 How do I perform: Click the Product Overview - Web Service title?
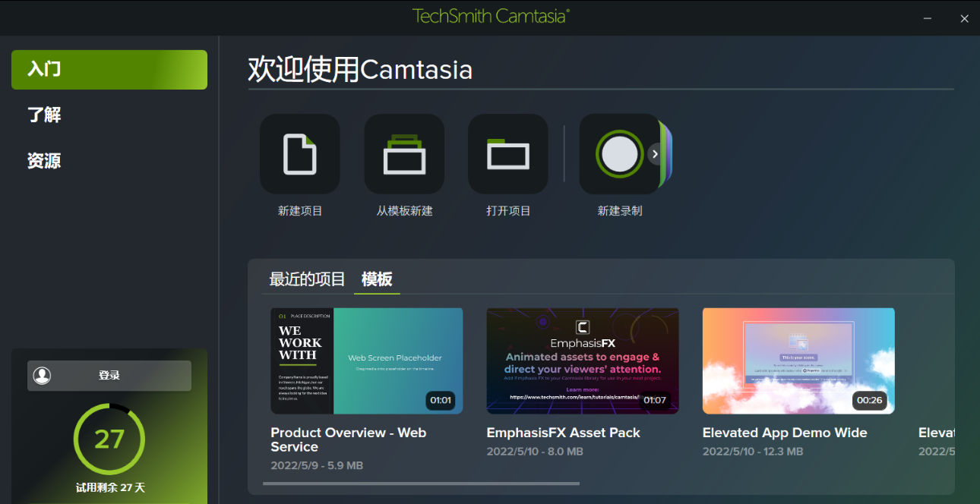[349, 439]
